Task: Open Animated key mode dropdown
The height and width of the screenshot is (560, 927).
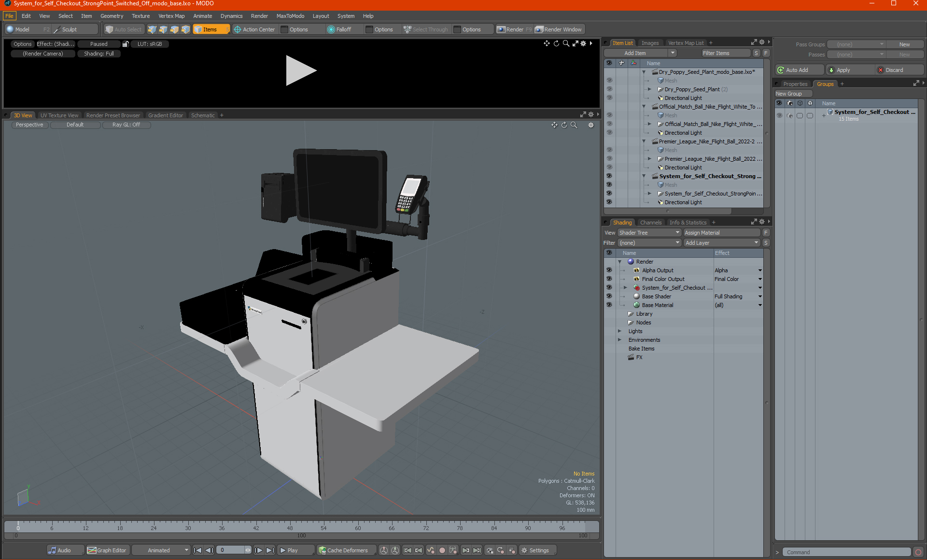Action: click(x=161, y=550)
